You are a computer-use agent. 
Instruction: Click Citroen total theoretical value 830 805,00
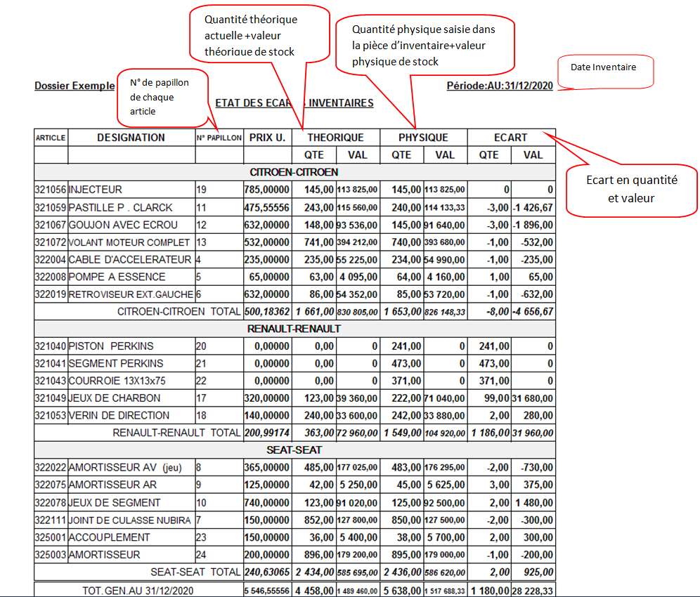(357, 312)
